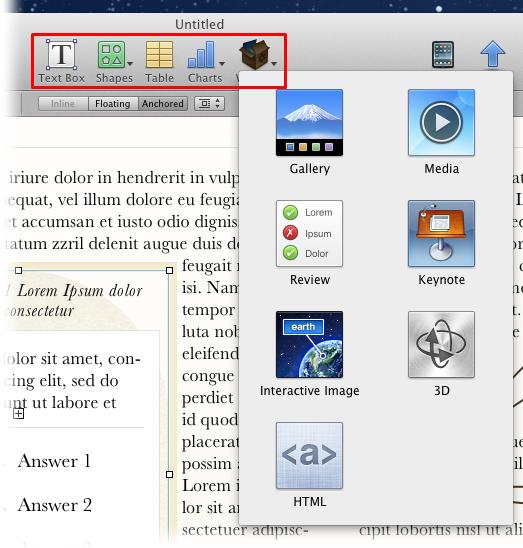
Task: Expand the Widgets dropdown arrow
Action: click(x=274, y=64)
